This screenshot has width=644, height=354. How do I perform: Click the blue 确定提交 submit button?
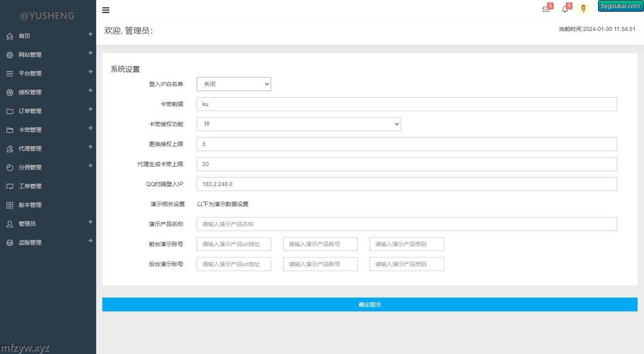point(369,305)
